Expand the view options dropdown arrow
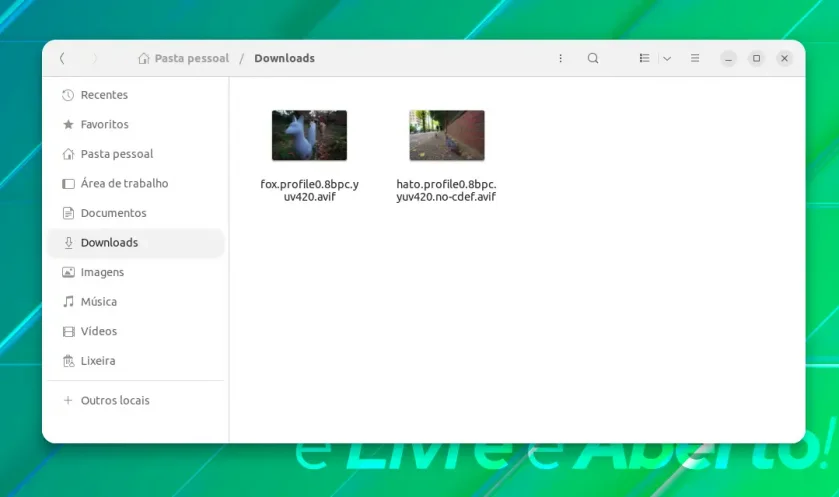 tap(667, 58)
